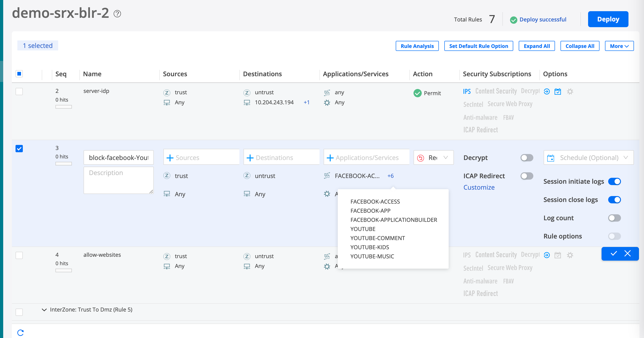
Task: Click the gear options icon in server-idp row
Action: (x=570, y=92)
